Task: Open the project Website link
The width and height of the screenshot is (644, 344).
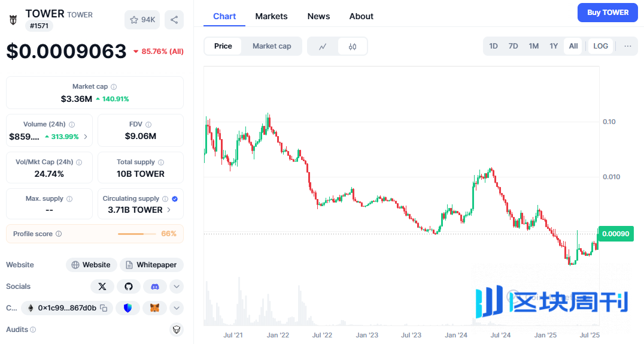Action: [x=91, y=265]
